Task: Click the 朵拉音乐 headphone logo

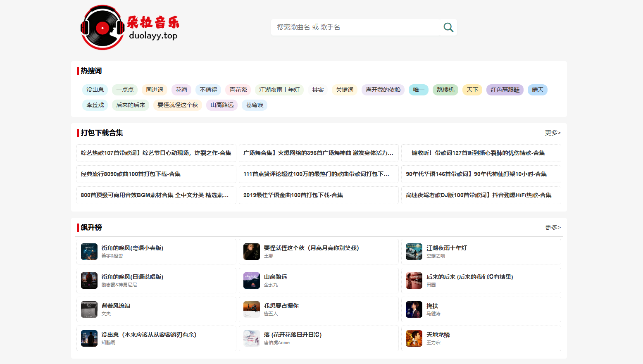Action: coord(102,27)
